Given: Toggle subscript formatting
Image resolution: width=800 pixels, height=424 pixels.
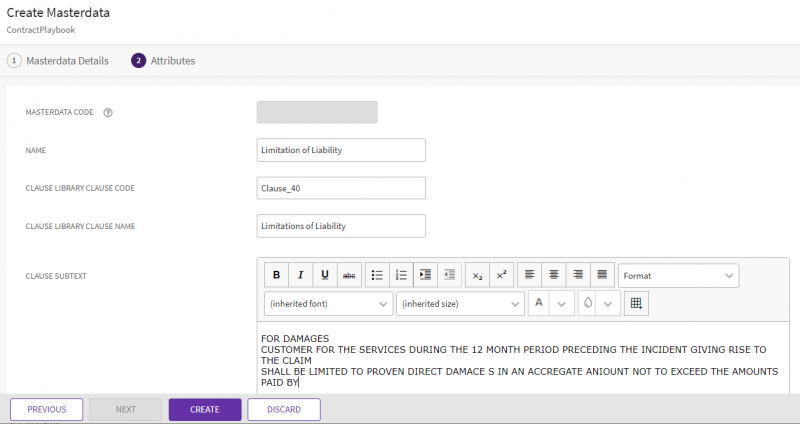Looking at the screenshot, I should click(x=478, y=275).
